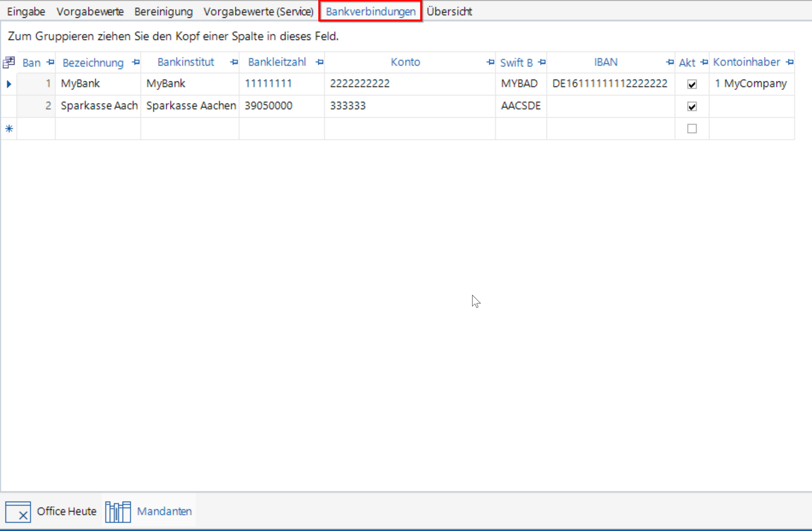Uncheck Akt checkbox for MyBank row
This screenshot has height=531, width=812.
[x=692, y=84]
